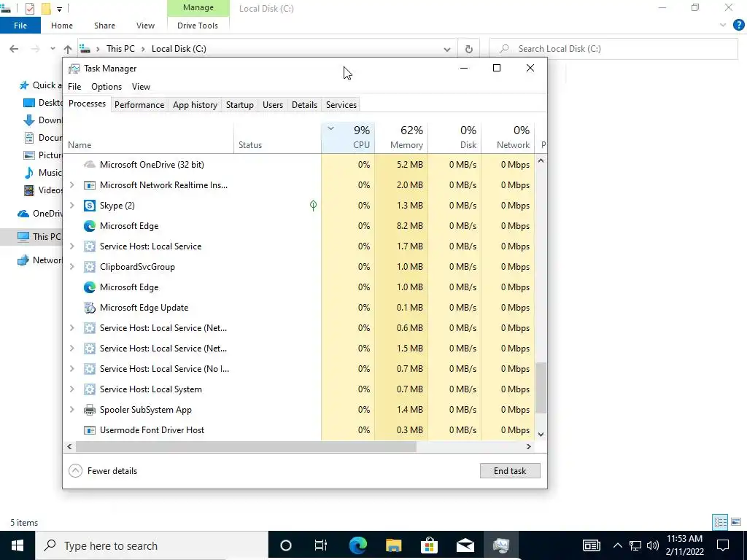Click the Windows Start button

coord(18,545)
